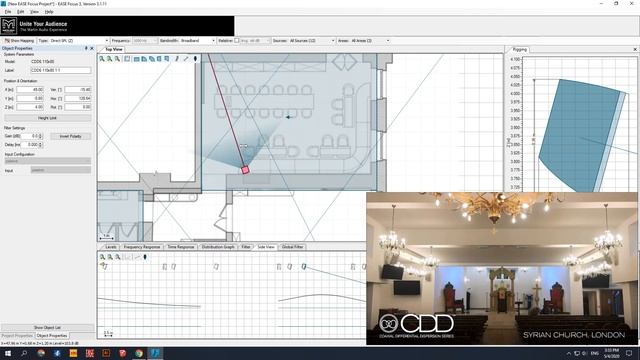Click the Martin Audio logo
Screen dimensions: 640x360
(x=9, y=26)
